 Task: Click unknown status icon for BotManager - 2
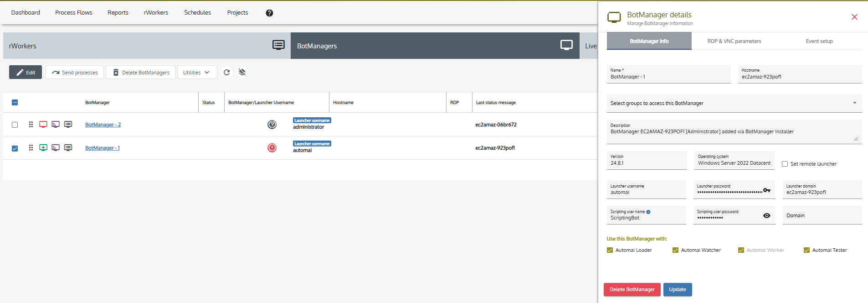pyautogui.click(x=272, y=124)
